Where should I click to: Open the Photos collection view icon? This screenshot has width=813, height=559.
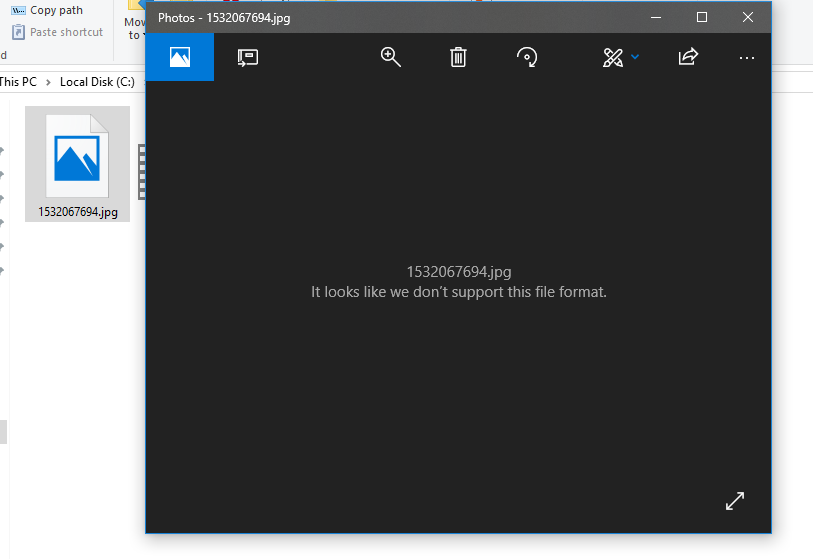(179, 57)
